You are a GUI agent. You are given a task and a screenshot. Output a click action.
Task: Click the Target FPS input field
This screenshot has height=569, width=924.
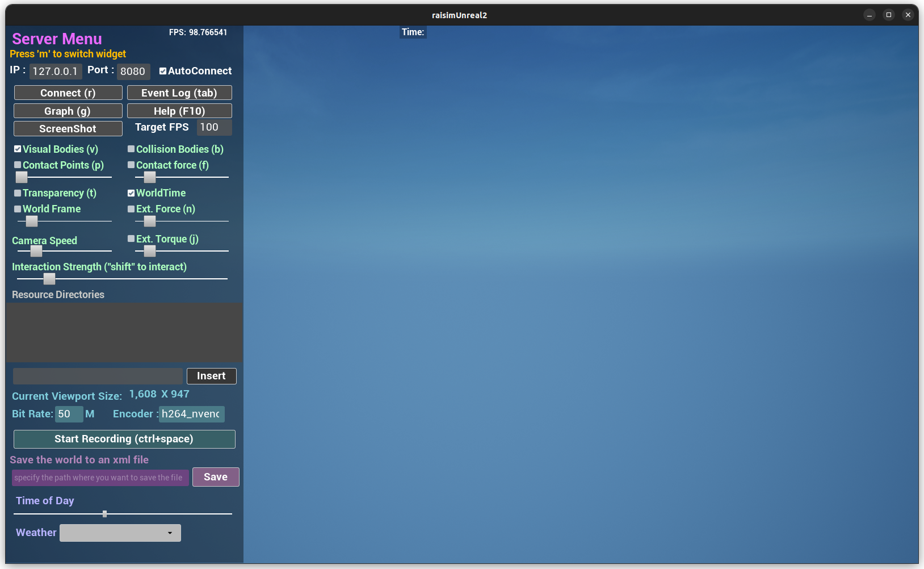(214, 128)
